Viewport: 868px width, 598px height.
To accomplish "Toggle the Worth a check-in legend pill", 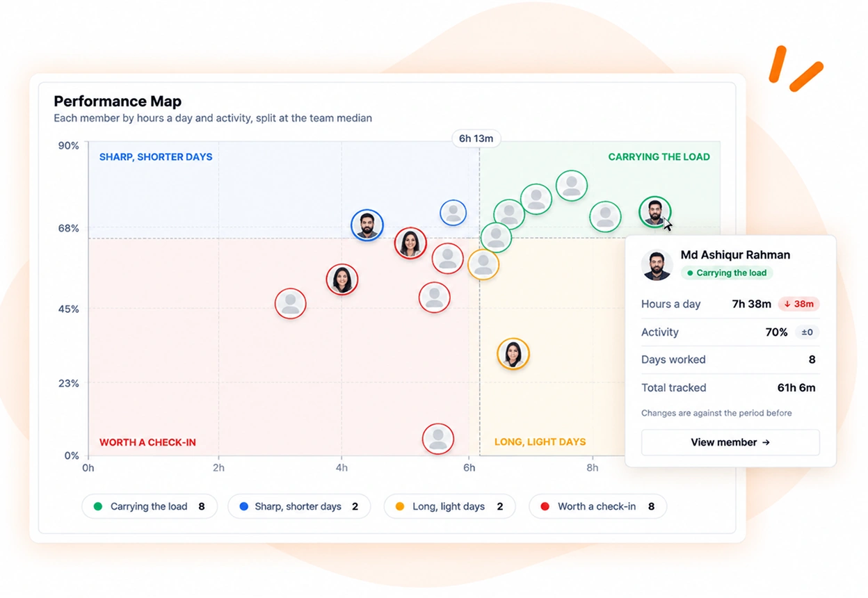I will click(x=597, y=506).
